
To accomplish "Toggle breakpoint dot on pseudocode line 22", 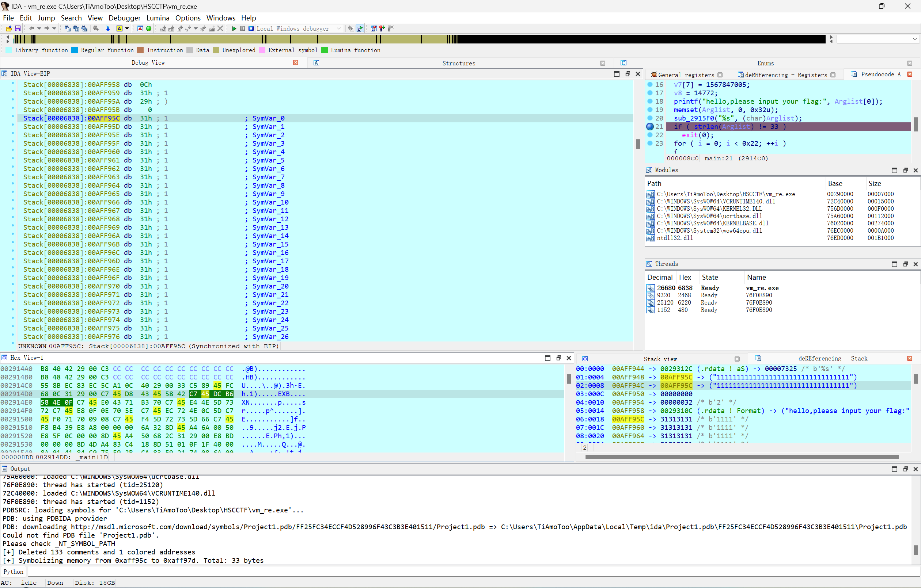I will [x=650, y=134].
